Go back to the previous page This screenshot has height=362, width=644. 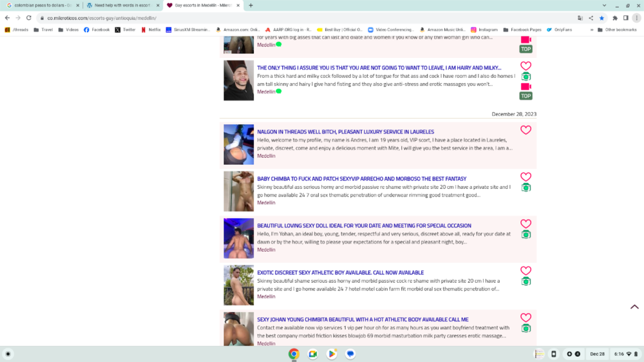point(7,18)
